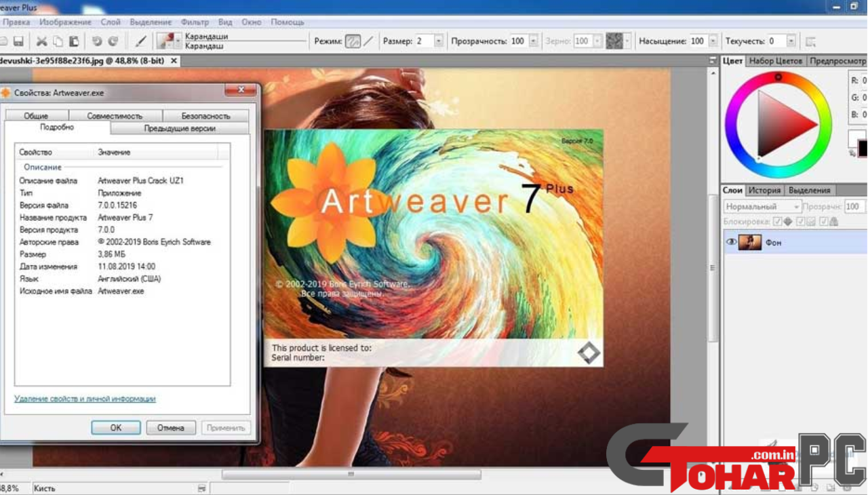This screenshot has width=868, height=495.
Task: Click layer Прозрачн opacity field
Action: [854, 206]
